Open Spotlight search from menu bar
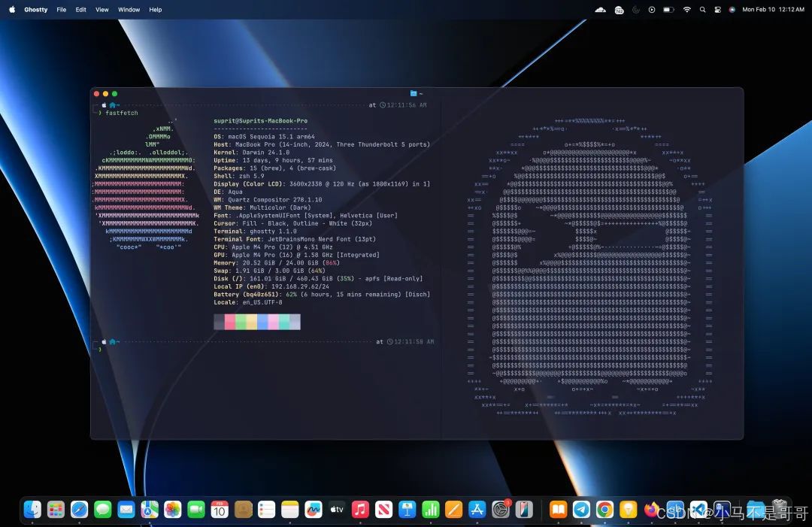The image size is (812, 527). tap(703, 9)
